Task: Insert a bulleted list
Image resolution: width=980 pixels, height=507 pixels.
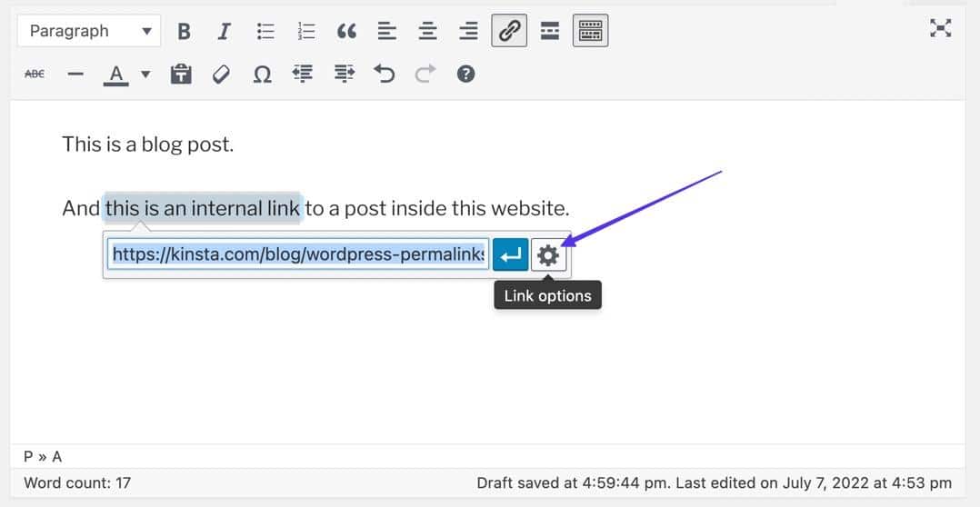Action: click(265, 32)
